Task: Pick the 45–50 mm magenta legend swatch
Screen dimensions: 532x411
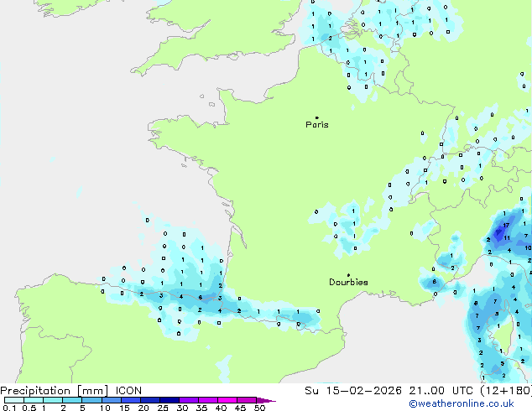Action: [x=248, y=401]
